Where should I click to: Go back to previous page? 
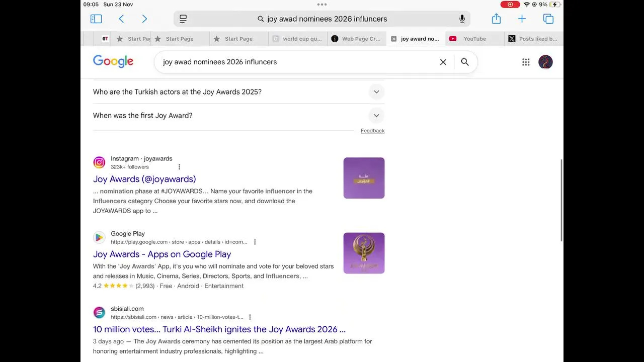(x=121, y=19)
